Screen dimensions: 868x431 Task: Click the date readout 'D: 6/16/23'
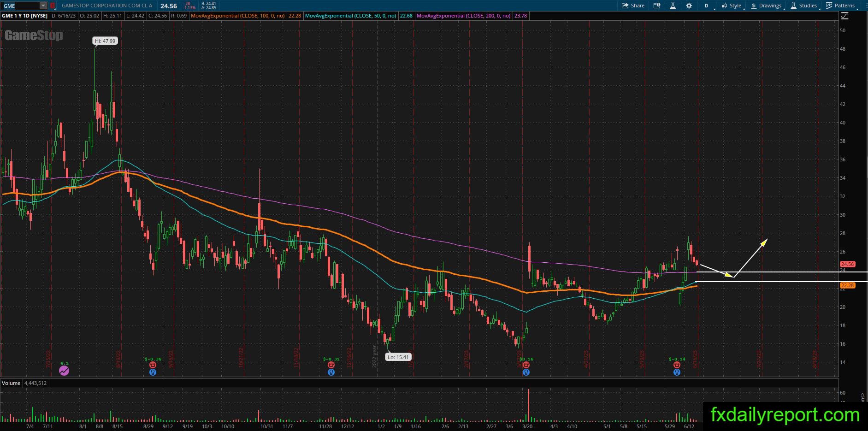(x=64, y=16)
